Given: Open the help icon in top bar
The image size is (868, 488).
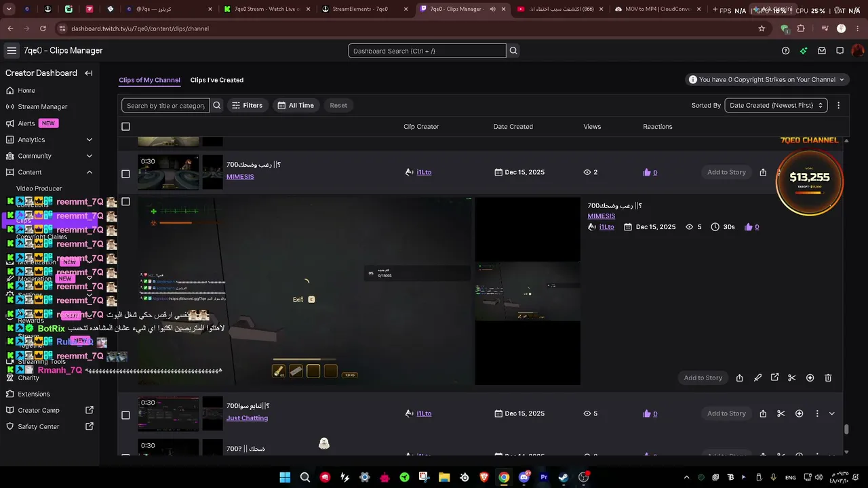Looking at the screenshot, I should pyautogui.click(x=785, y=51).
